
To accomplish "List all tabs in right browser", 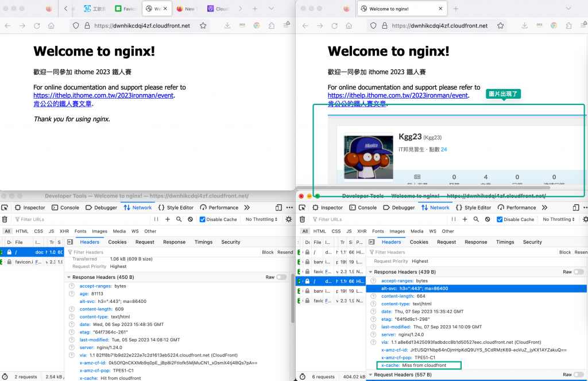I will pos(568,9).
